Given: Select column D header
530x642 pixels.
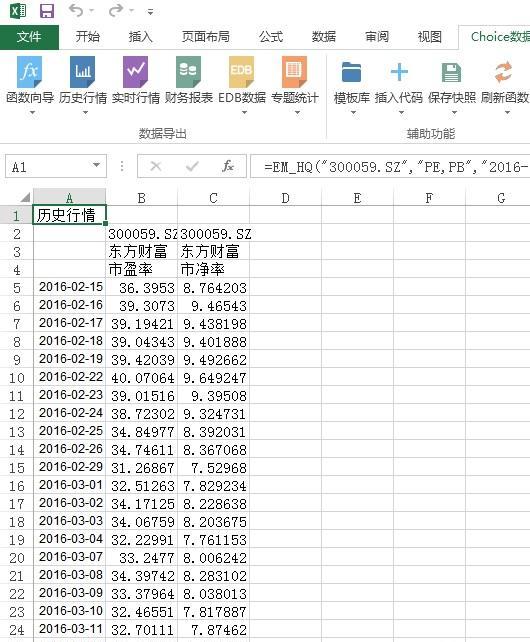Looking at the screenshot, I should 285,198.
